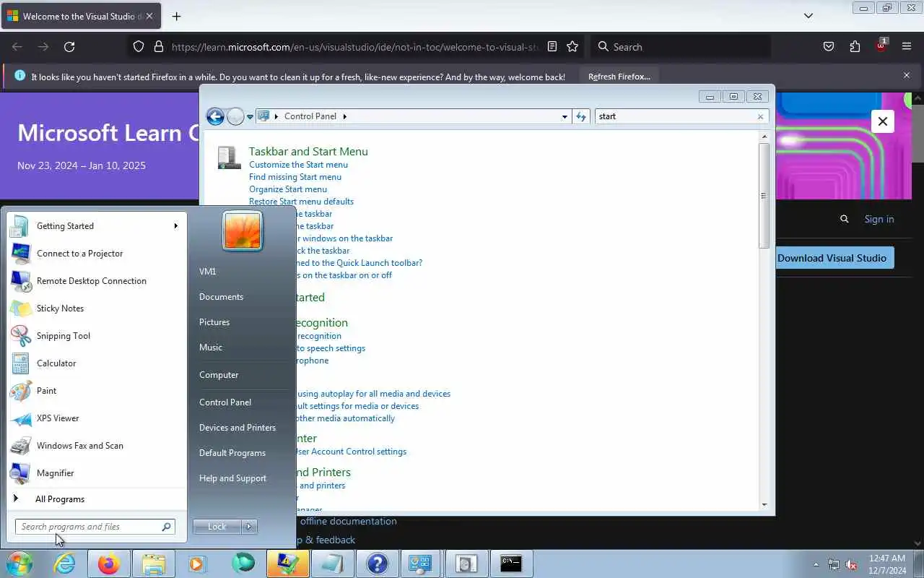Screen dimensions: 924x578
Task: Click Sign in on Microsoft page
Action: pyautogui.click(x=879, y=219)
